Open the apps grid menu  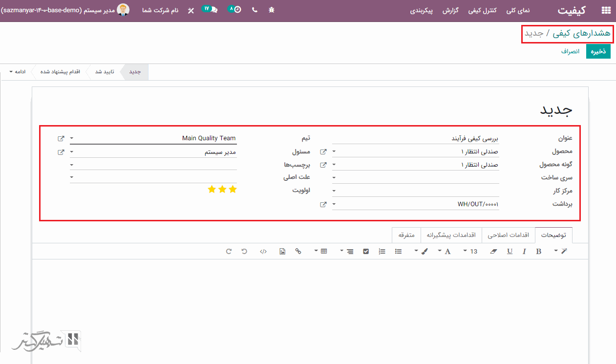(606, 10)
